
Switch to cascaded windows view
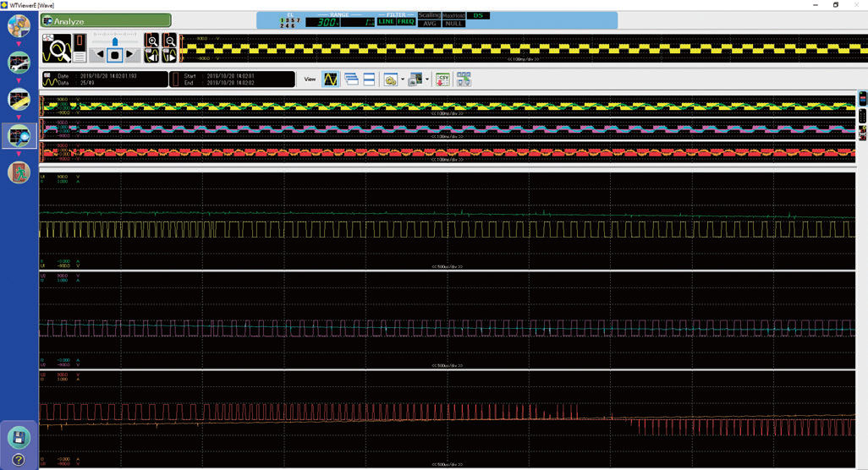click(x=351, y=79)
